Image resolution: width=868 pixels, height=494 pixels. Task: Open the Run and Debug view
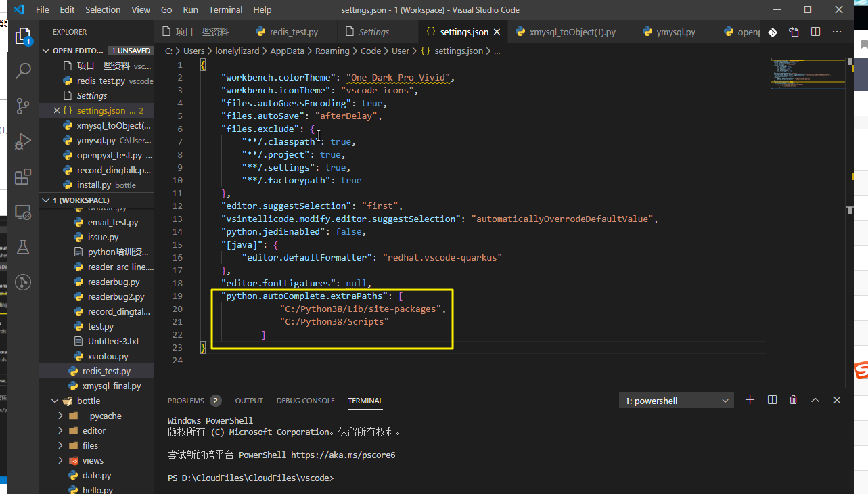pos(23,141)
